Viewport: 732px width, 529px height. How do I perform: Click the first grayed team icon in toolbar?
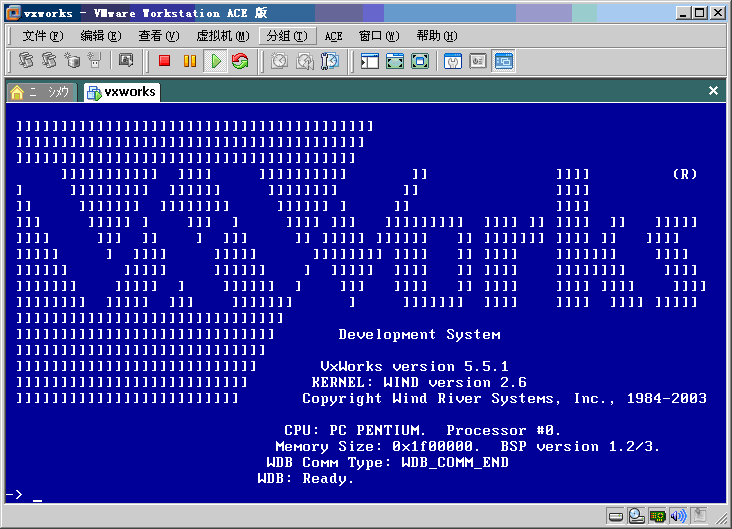coord(26,61)
